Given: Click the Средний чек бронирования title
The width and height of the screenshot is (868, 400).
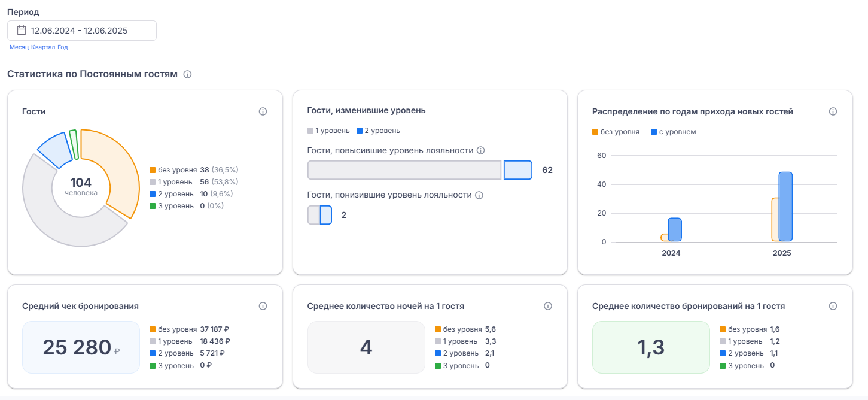Looking at the screenshot, I should point(80,306).
